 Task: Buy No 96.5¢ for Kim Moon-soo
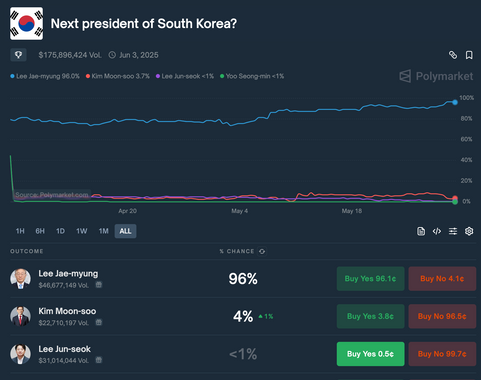click(442, 316)
